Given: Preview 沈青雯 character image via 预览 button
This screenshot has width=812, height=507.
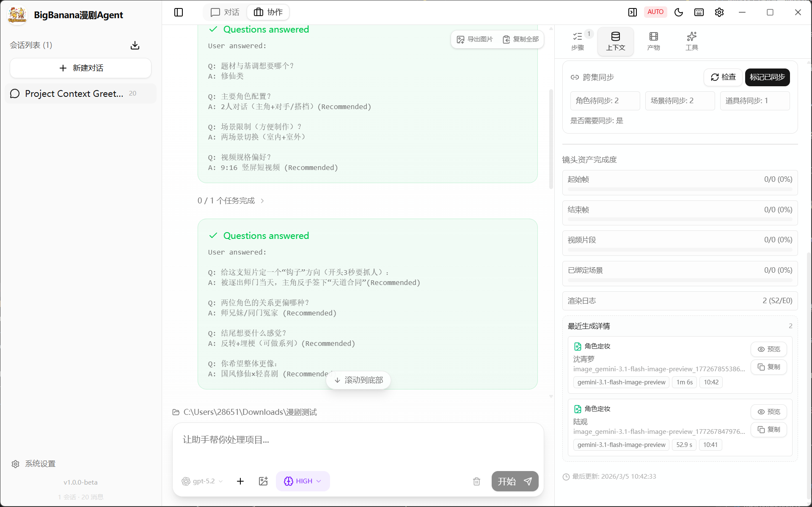Looking at the screenshot, I should tap(769, 349).
